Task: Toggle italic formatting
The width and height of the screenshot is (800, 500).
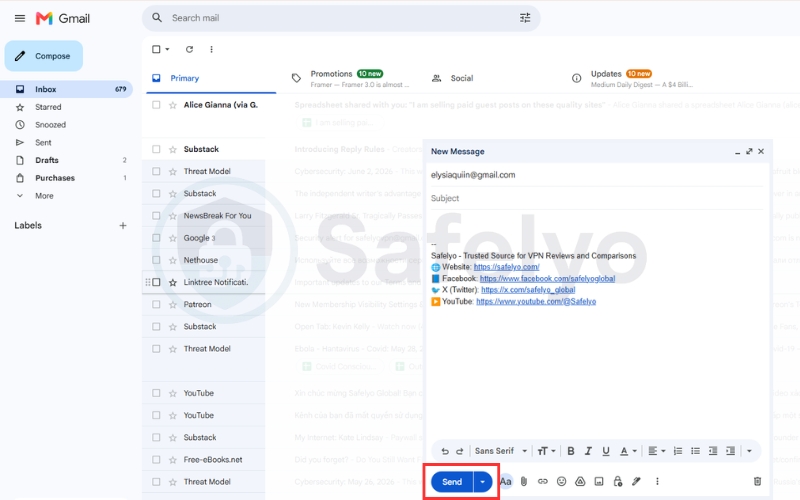Action: 588,451
